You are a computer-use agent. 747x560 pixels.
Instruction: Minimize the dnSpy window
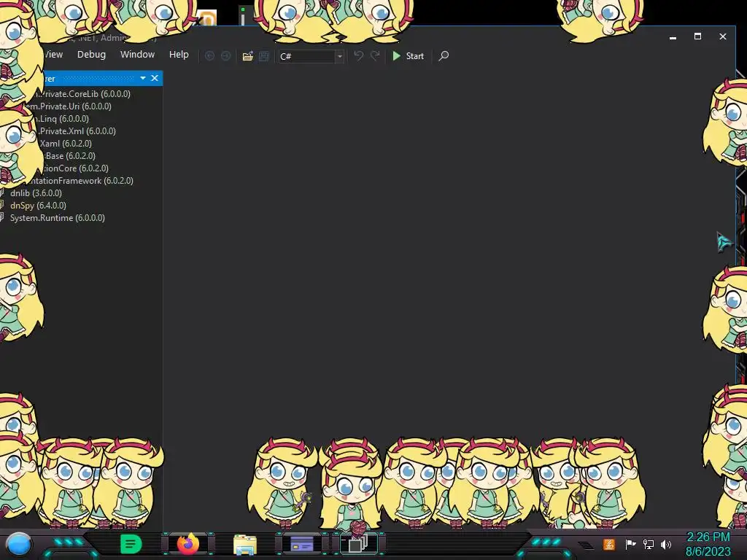click(x=673, y=36)
